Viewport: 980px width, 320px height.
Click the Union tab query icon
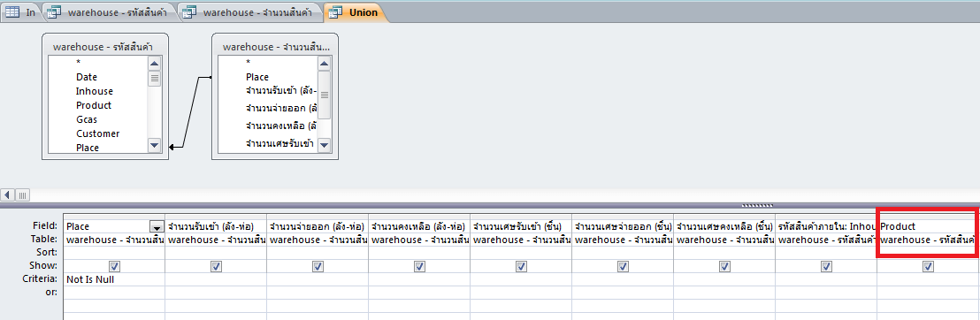click(x=335, y=11)
